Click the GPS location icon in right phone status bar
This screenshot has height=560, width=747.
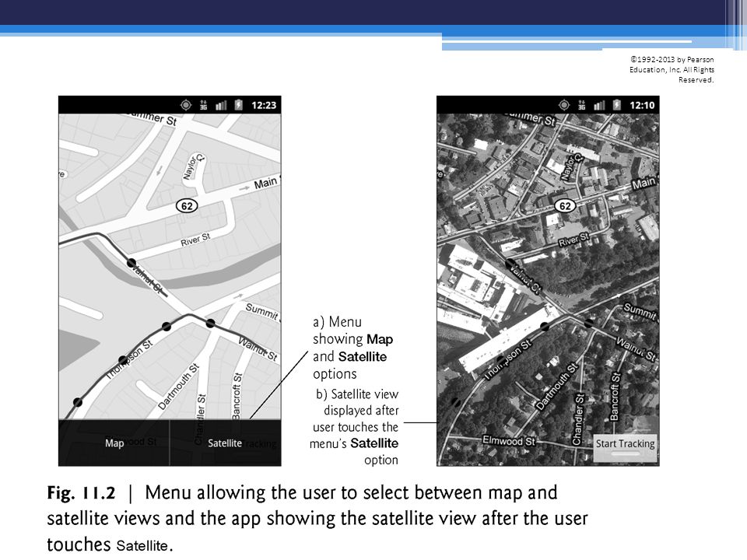564,105
